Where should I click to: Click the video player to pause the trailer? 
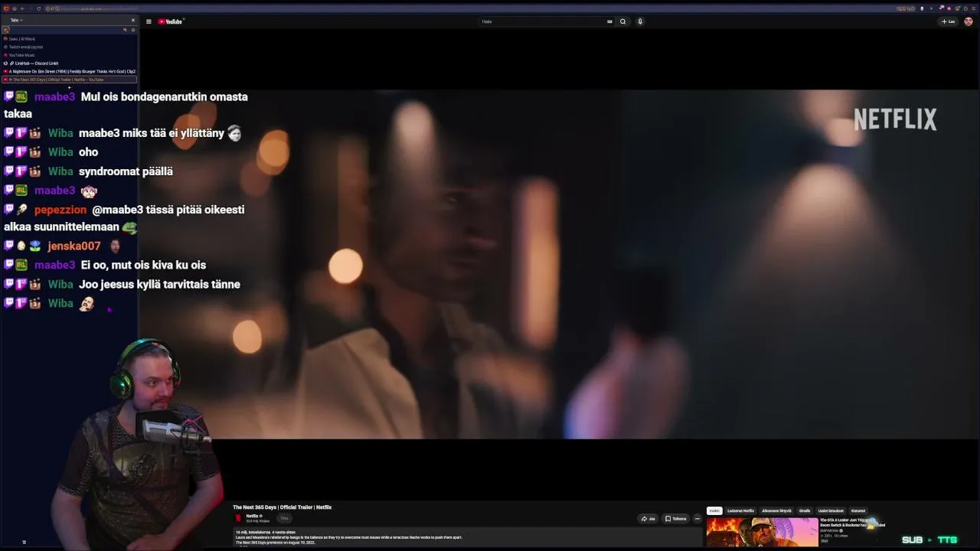coord(559,264)
